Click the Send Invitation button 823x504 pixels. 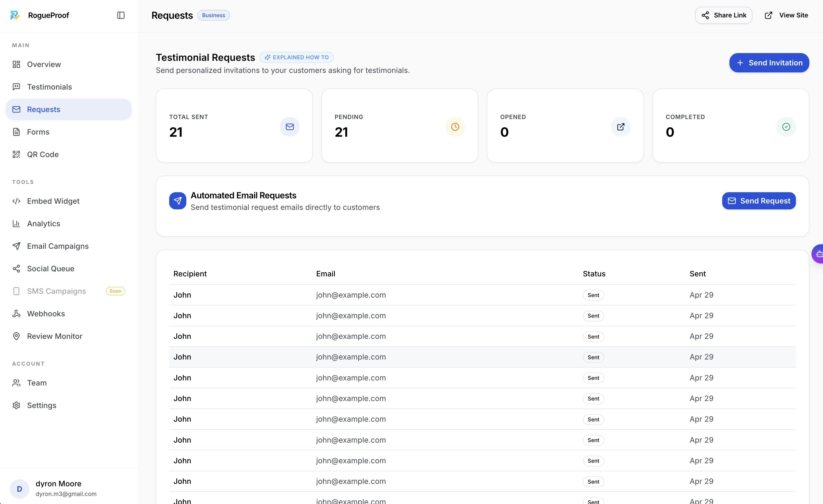tap(769, 63)
